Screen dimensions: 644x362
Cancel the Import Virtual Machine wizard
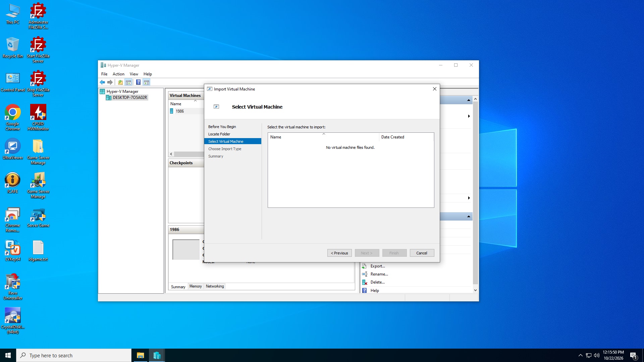tap(422, 253)
